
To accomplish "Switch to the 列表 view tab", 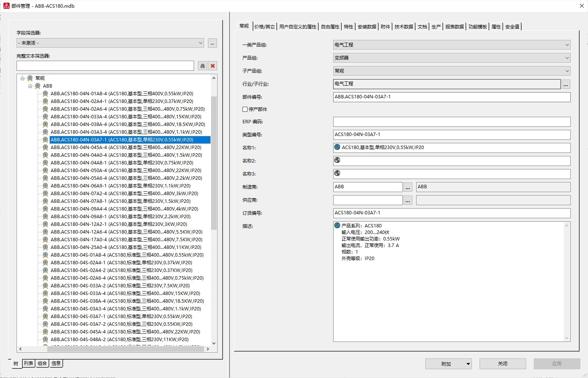I will (x=28, y=363).
